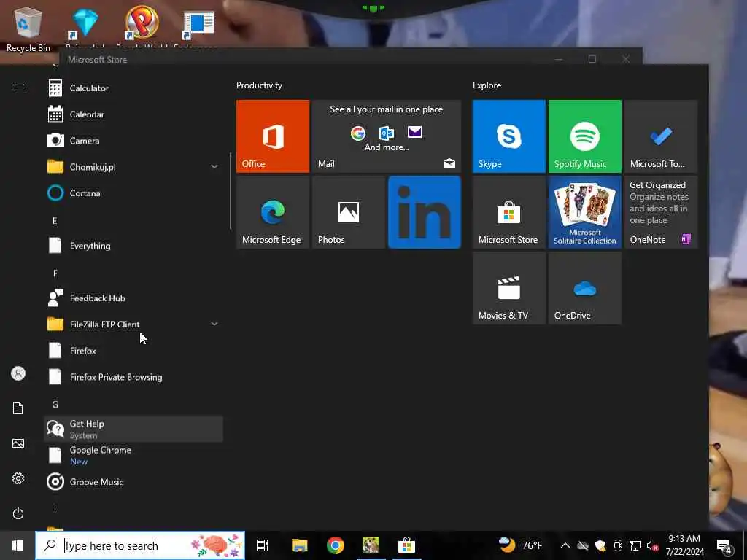Open the muted volume tray icon
The height and width of the screenshot is (560, 747).
652,545
